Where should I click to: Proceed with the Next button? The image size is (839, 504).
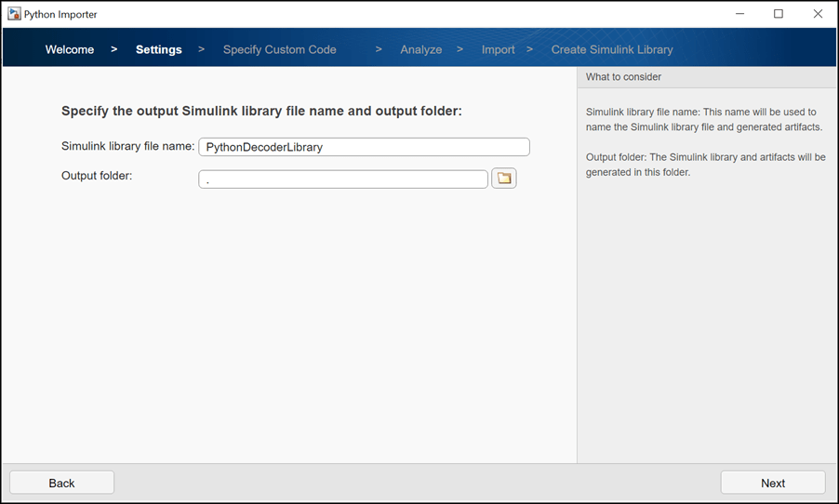point(773,483)
